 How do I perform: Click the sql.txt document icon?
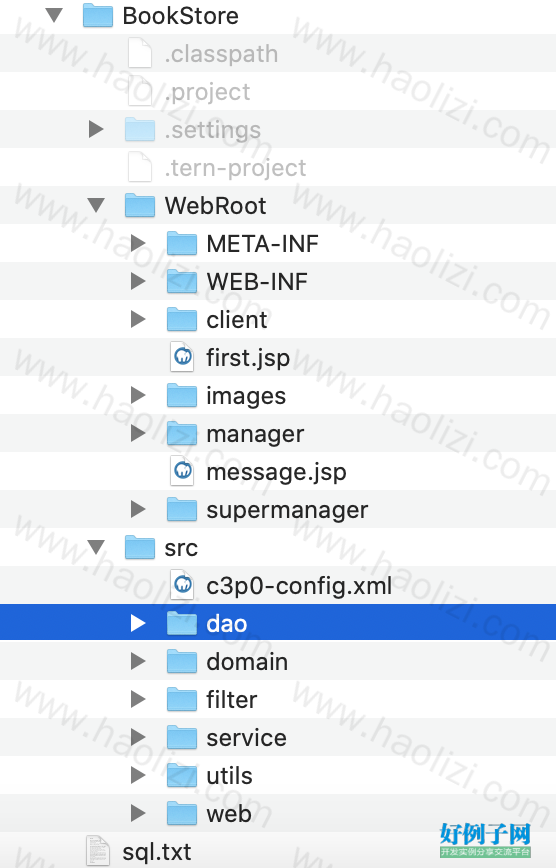[98, 851]
